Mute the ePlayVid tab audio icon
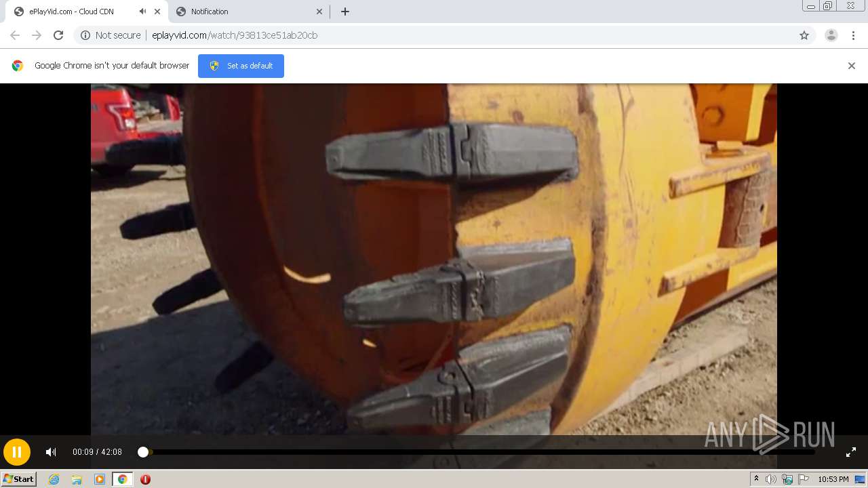 tap(142, 12)
